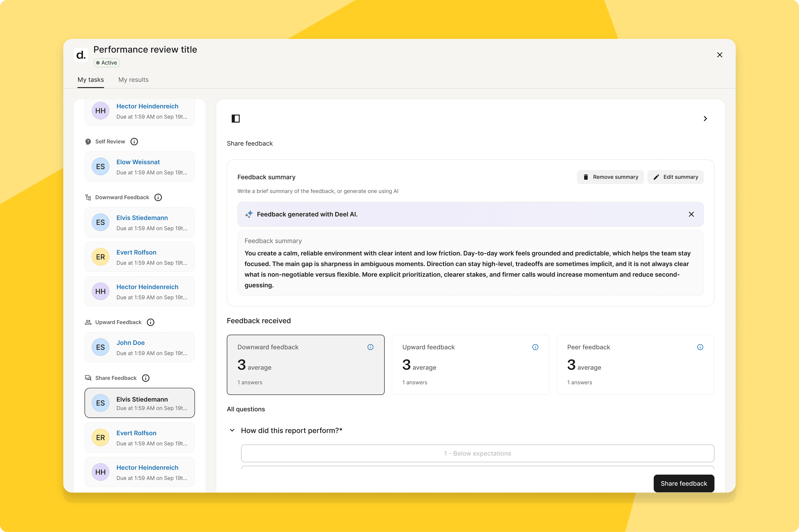Open Share Feedback section info icon
799x532 pixels.
(146, 378)
